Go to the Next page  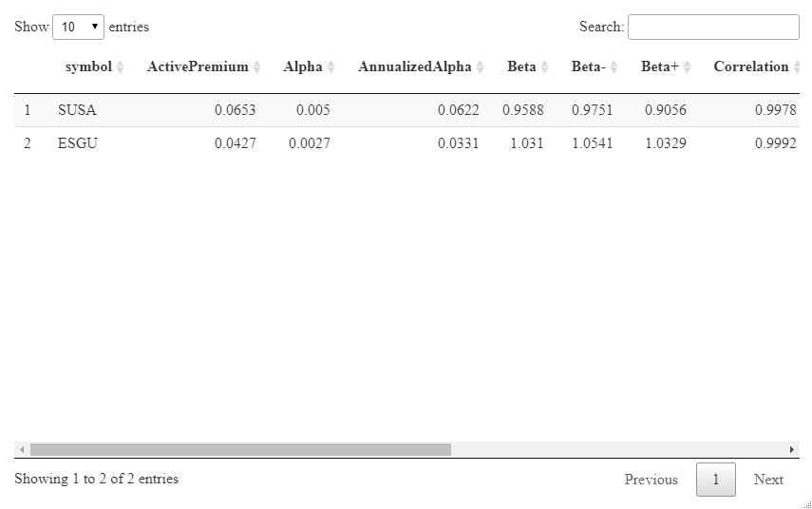click(x=768, y=480)
